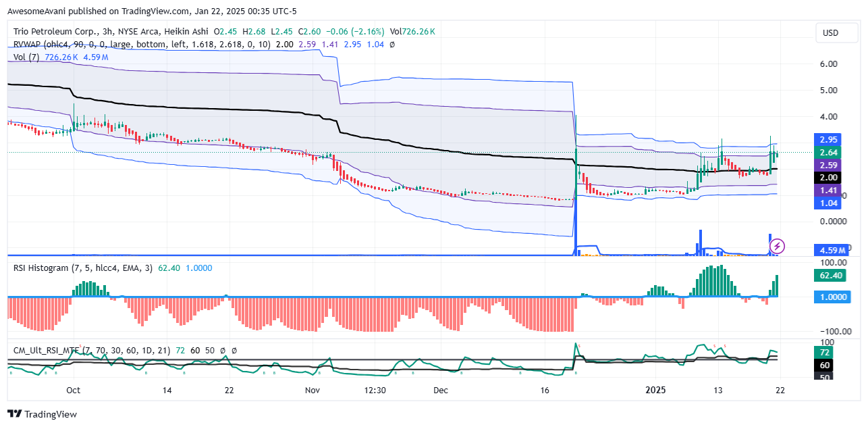Click the -0.06 (-2.16%) change value
Screen dimensions: 868x427
[x=355, y=32]
